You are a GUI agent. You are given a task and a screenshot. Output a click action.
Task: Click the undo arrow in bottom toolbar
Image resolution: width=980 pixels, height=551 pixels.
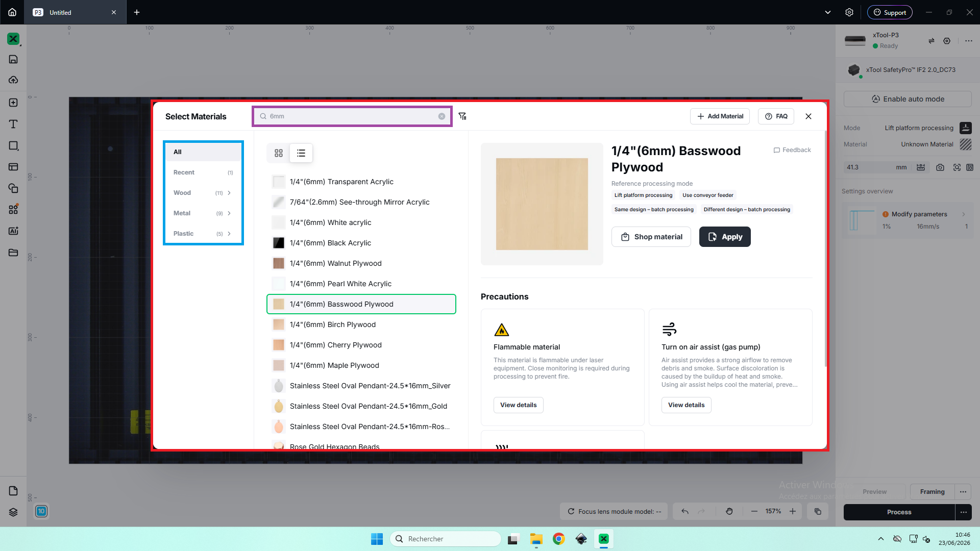point(685,511)
